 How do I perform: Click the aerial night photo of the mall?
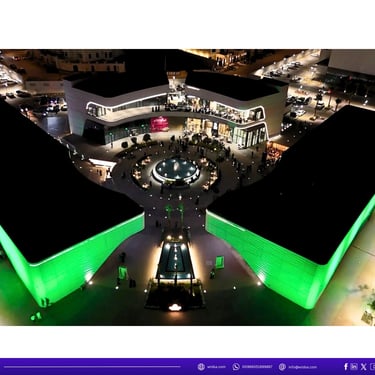click(x=187, y=187)
